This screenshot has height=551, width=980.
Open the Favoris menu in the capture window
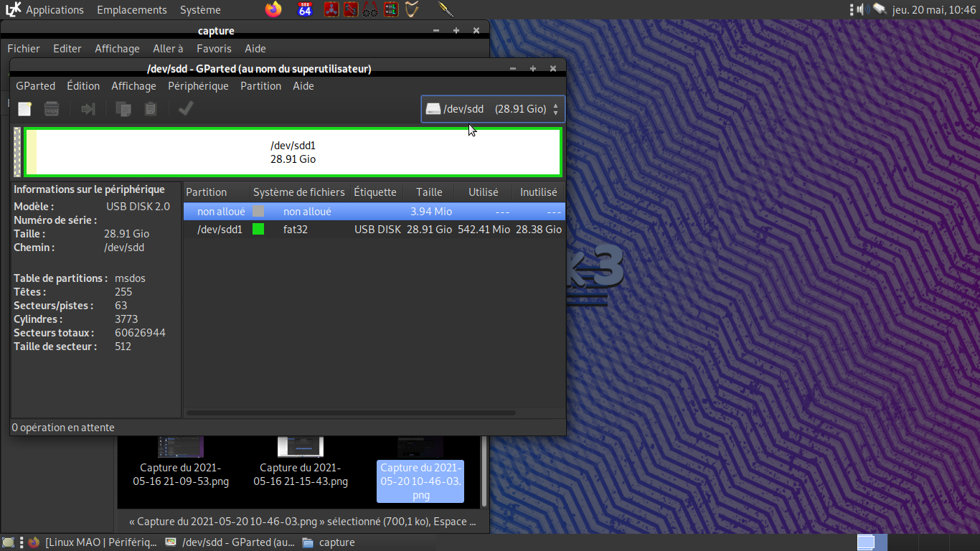point(214,49)
